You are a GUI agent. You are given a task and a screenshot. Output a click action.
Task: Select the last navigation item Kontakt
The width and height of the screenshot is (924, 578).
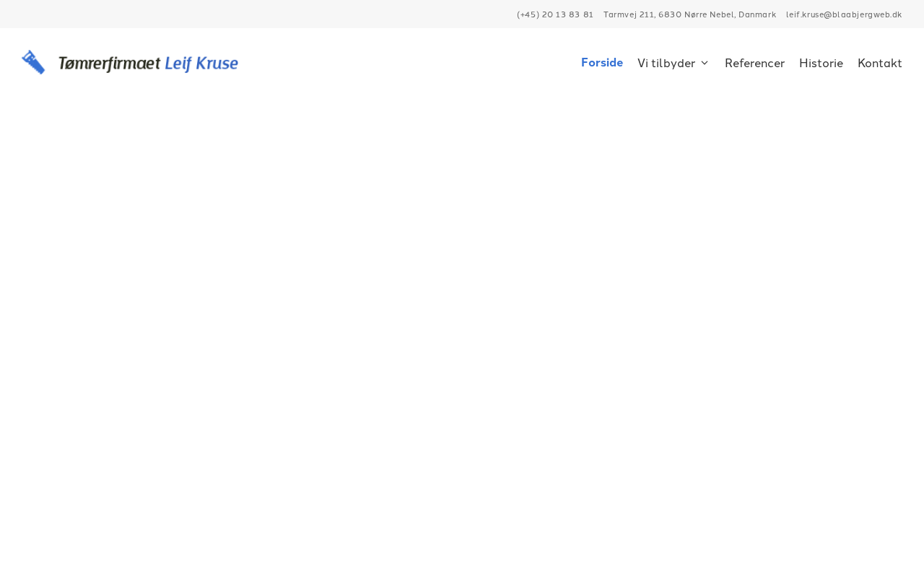(879, 63)
